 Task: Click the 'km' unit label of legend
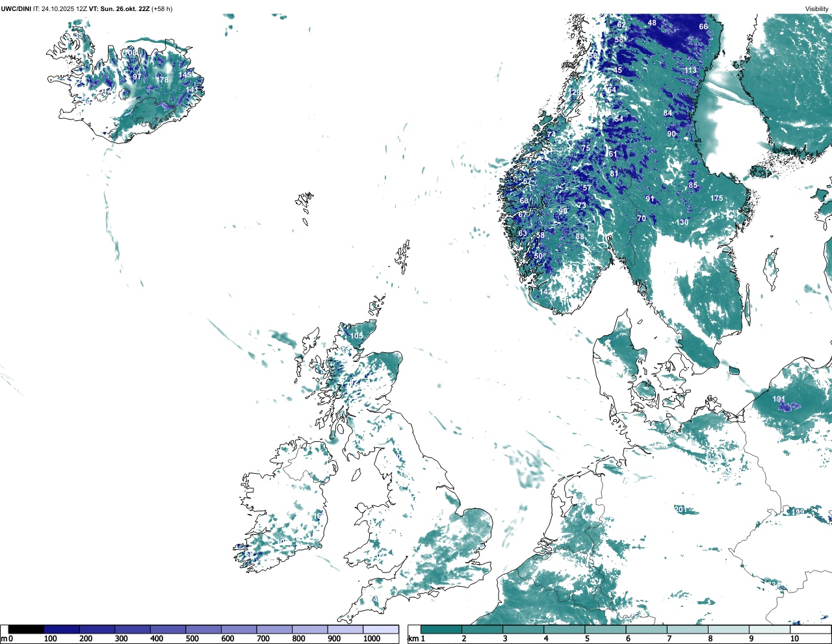coord(413,639)
